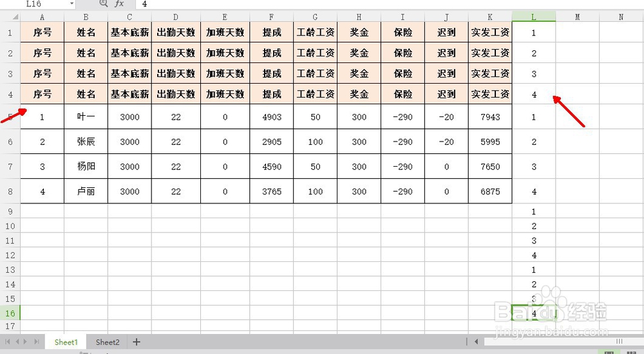Select row 3 header
Screen dimensions: 644x354
tap(10, 73)
